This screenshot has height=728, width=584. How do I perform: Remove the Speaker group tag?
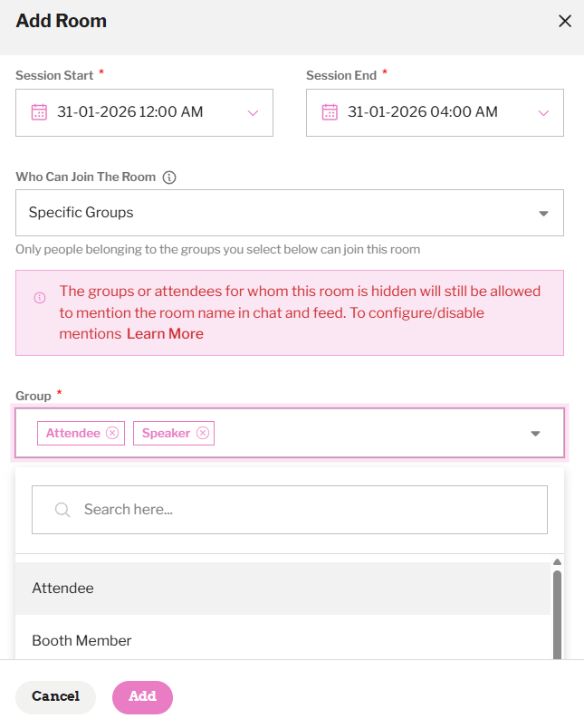[203, 433]
